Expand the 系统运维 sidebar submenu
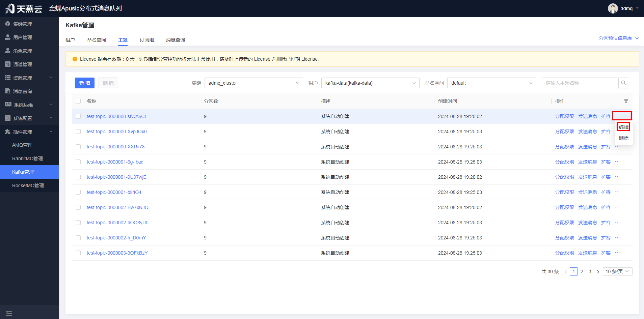This screenshot has height=319, width=644. [x=51, y=105]
